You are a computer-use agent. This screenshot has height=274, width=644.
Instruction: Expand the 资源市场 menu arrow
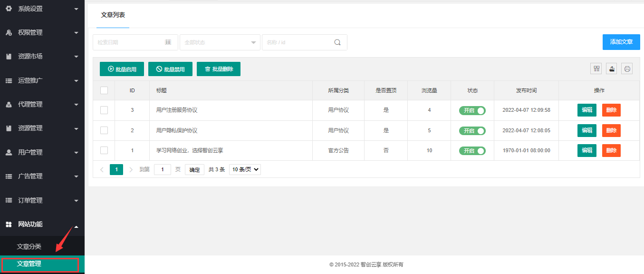[76, 57]
